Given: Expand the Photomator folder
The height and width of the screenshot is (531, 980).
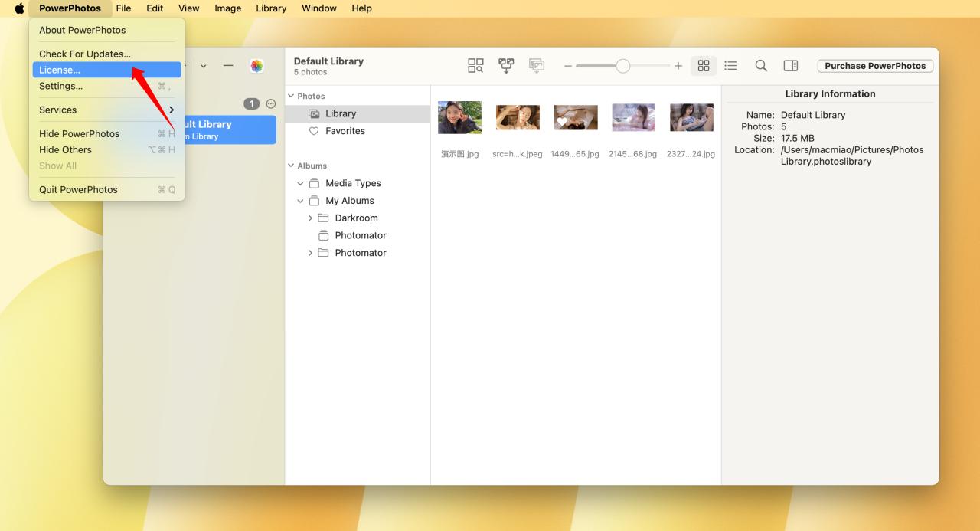Looking at the screenshot, I should [x=310, y=253].
